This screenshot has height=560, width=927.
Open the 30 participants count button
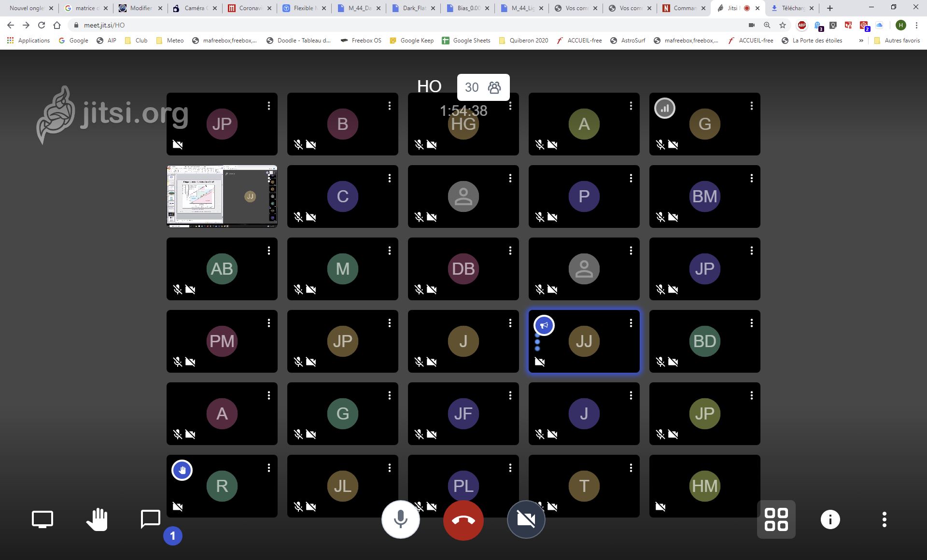tap(483, 87)
